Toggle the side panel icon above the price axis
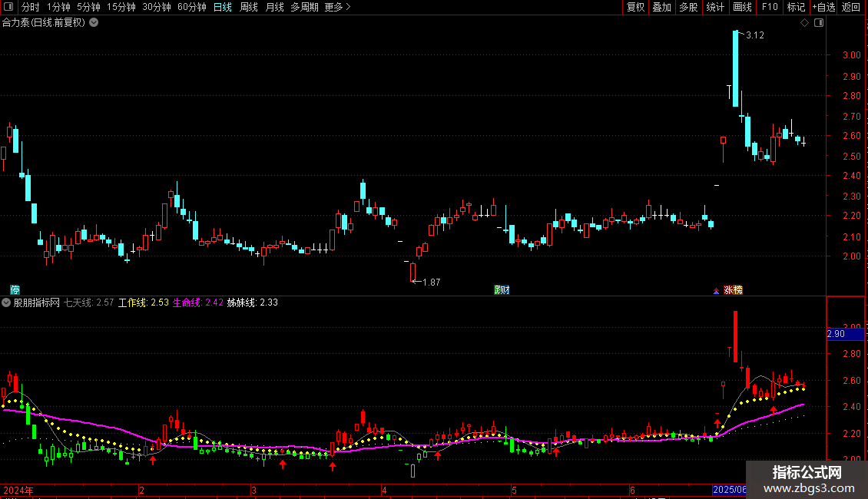Image resolution: width=868 pixels, height=499 pixels. 819,23
